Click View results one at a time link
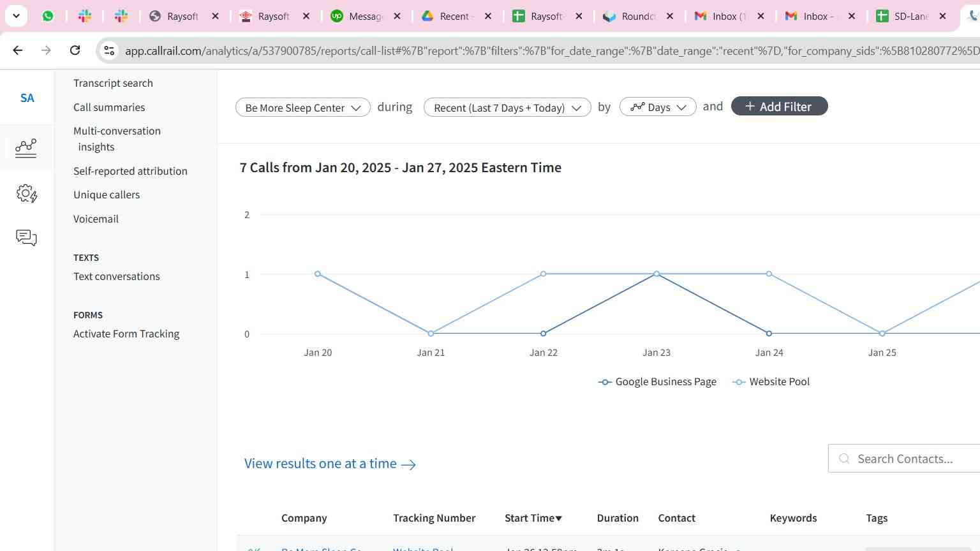This screenshot has width=980, height=551. point(330,464)
